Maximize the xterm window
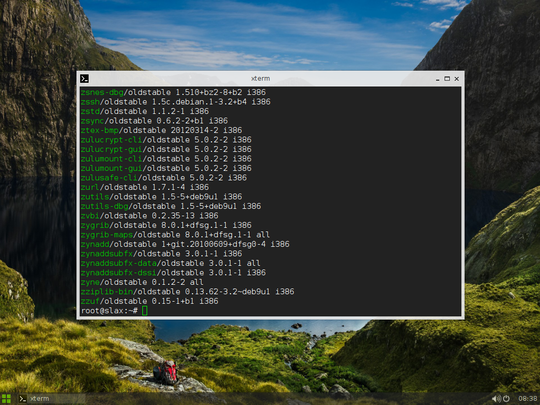 click(447, 79)
